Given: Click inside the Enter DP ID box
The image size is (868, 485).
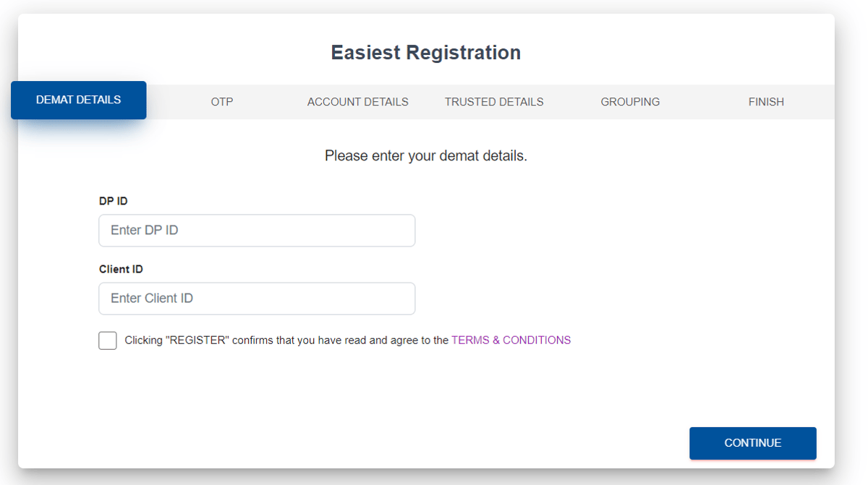Looking at the screenshot, I should (x=257, y=230).
